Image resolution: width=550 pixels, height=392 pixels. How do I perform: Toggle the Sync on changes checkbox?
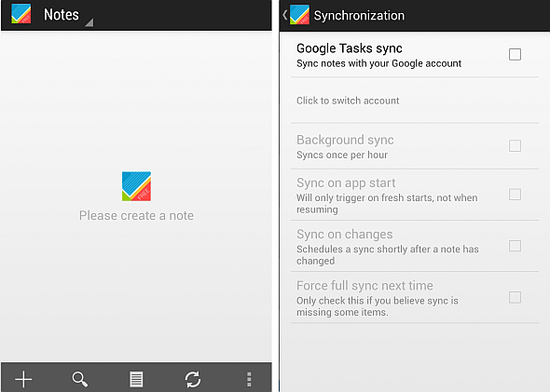click(515, 246)
